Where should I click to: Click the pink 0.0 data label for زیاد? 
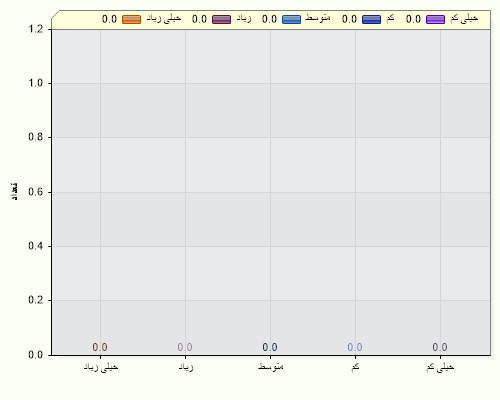[185, 347]
